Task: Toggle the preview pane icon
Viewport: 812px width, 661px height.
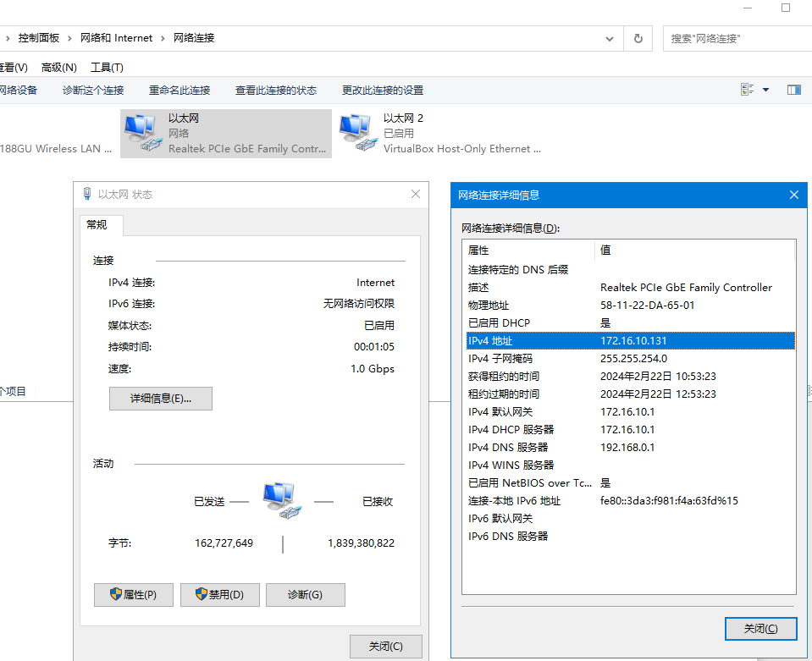Action: pyautogui.click(x=793, y=90)
